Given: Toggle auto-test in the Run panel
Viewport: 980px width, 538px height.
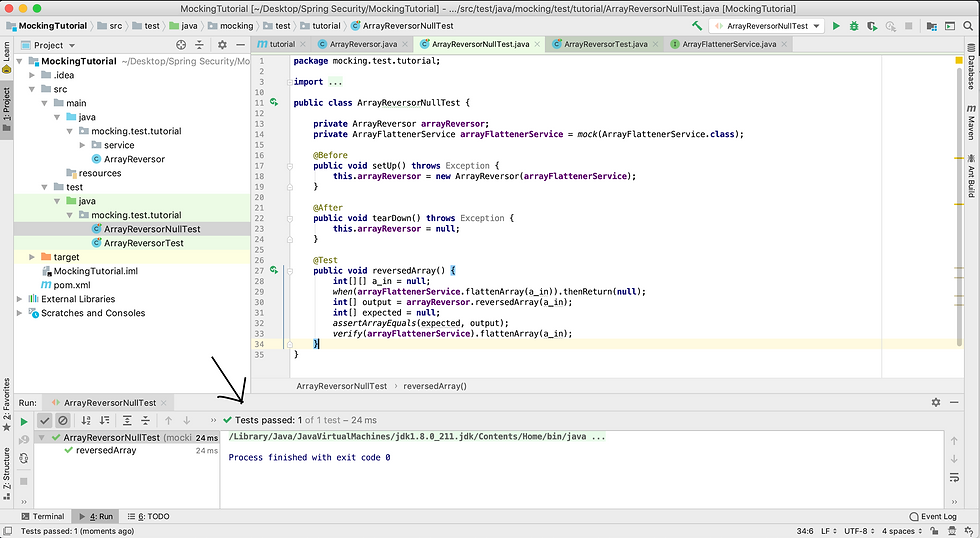Looking at the screenshot, I should pos(24,458).
